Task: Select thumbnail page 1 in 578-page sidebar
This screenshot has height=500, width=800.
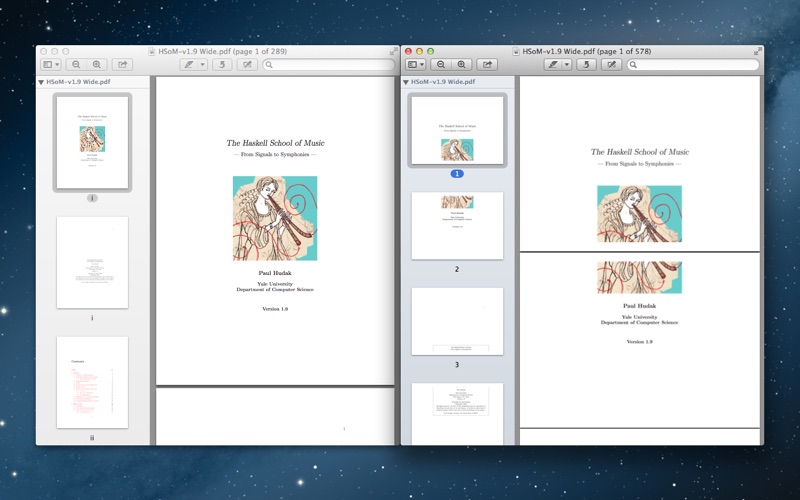Action: 457,130
